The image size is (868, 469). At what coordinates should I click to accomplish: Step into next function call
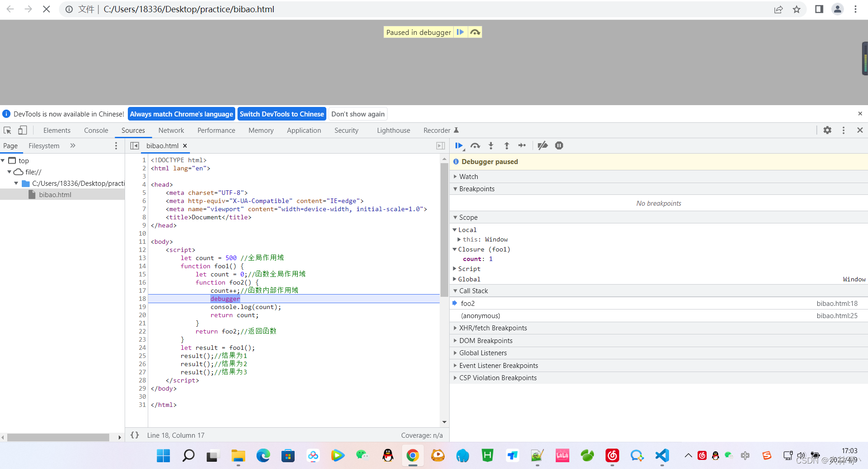491,145
